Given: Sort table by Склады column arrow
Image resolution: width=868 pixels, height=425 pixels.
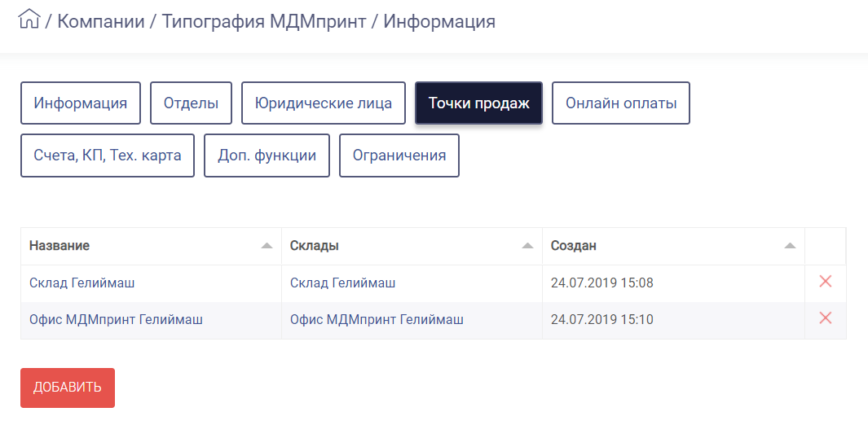Looking at the screenshot, I should pos(527,246).
